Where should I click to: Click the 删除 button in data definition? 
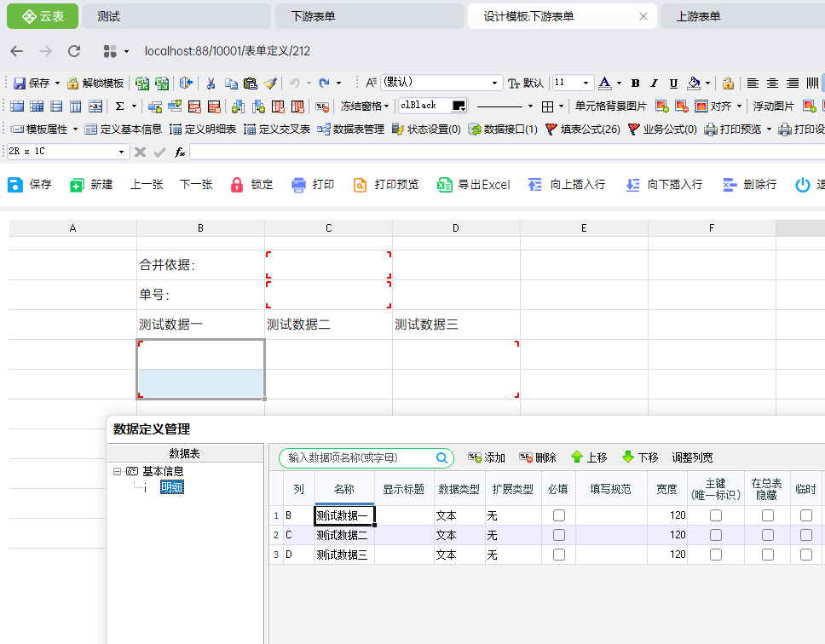[x=538, y=458]
